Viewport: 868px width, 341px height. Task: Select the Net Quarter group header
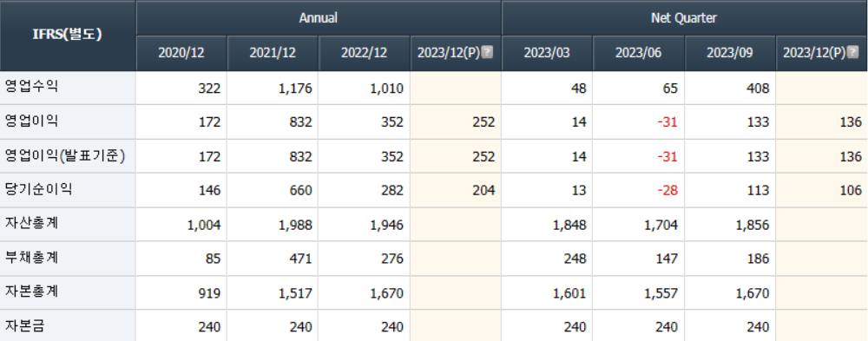(684, 17)
